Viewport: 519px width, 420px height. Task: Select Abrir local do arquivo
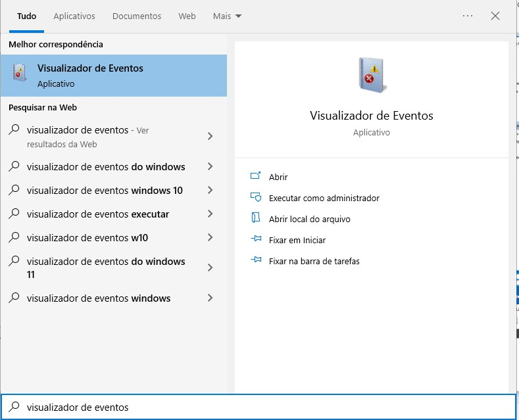(309, 219)
